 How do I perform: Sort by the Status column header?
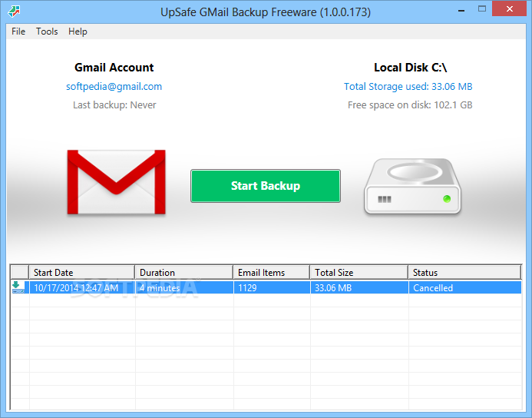[464, 273]
